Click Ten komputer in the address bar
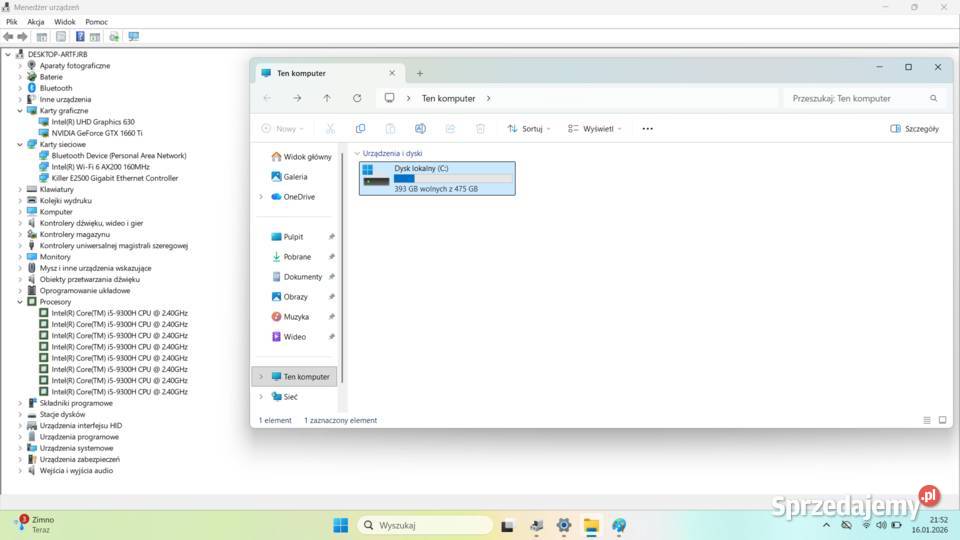Viewport: 960px width, 540px height. (x=448, y=98)
